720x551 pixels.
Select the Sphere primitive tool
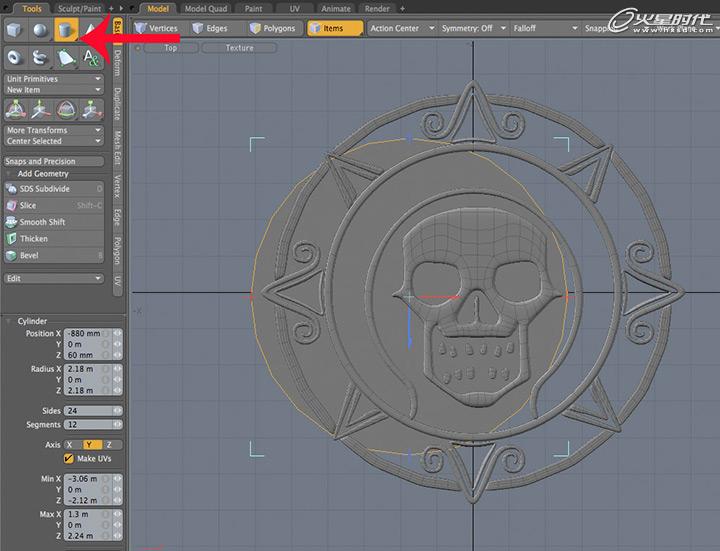pyautogui.click(x=40, y=32)
